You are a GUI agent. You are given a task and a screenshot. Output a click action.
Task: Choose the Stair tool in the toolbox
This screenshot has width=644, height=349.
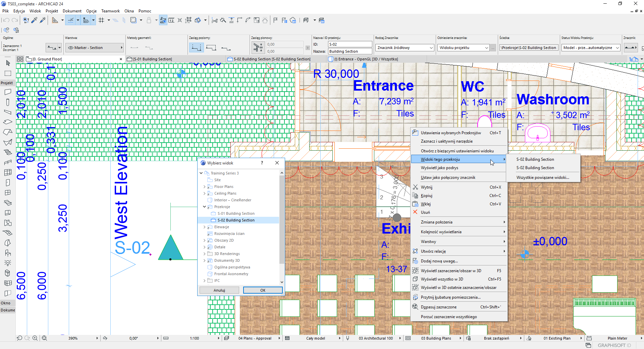[x=8, y=152]
